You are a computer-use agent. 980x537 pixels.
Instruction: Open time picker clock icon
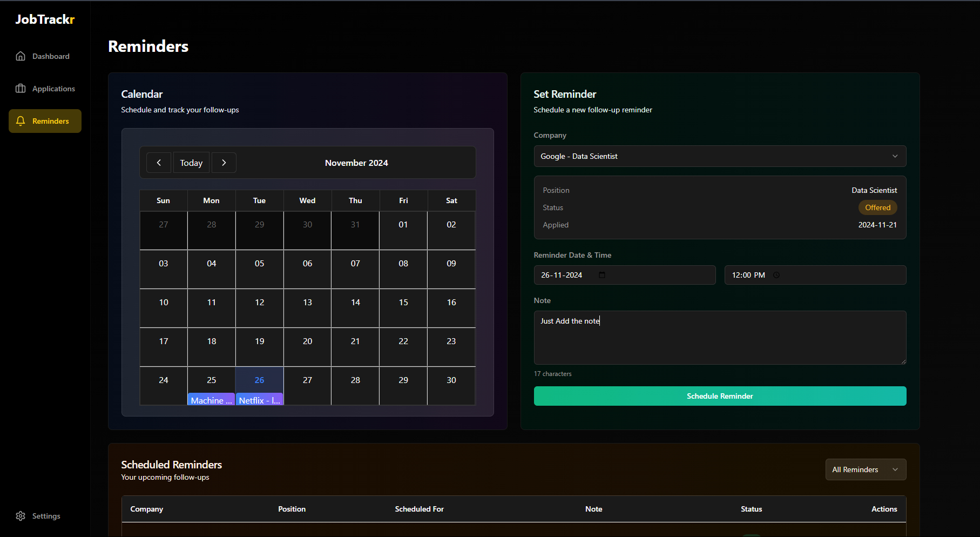click(x=776, y=275)
